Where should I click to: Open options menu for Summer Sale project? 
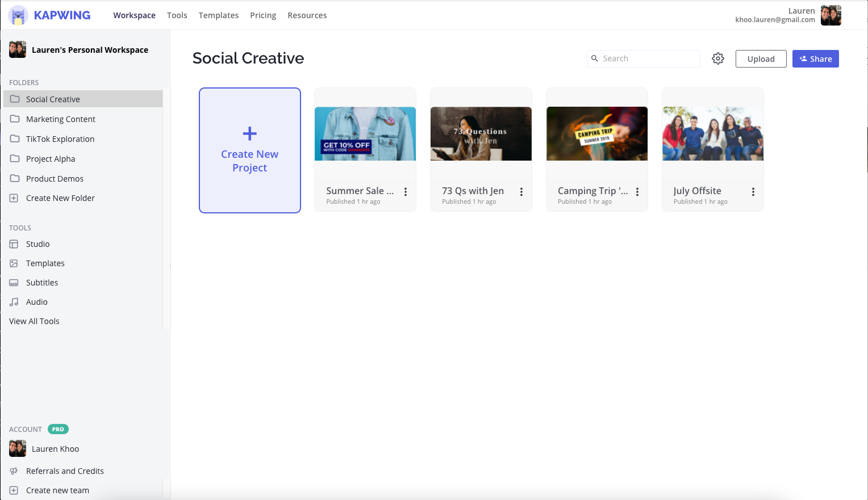point(406,192)
